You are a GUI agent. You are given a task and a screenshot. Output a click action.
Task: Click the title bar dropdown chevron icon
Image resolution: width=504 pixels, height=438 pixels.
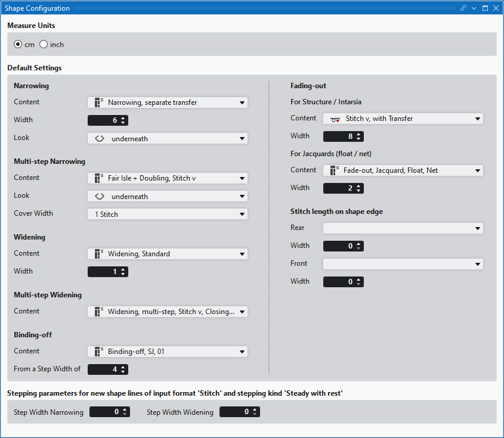[x=474, y=8]
